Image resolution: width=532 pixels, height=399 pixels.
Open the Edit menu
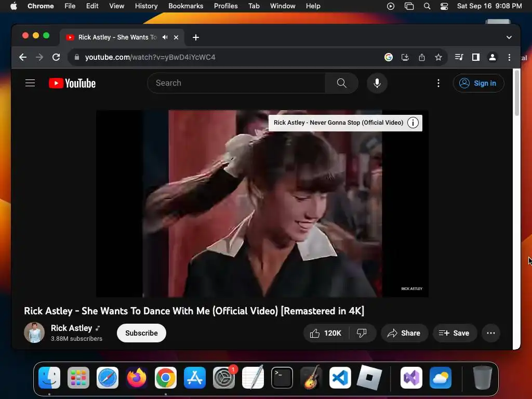(92, 6)
